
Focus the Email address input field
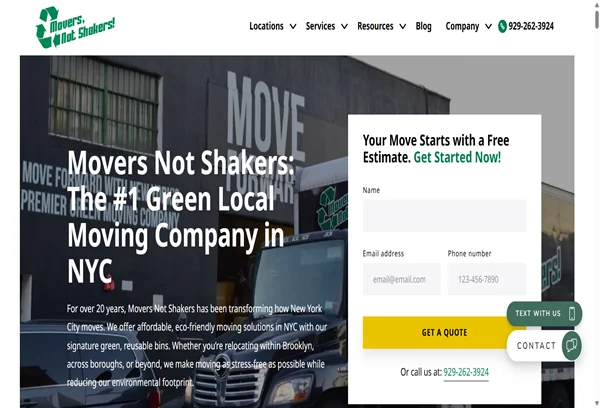[401, 279]
